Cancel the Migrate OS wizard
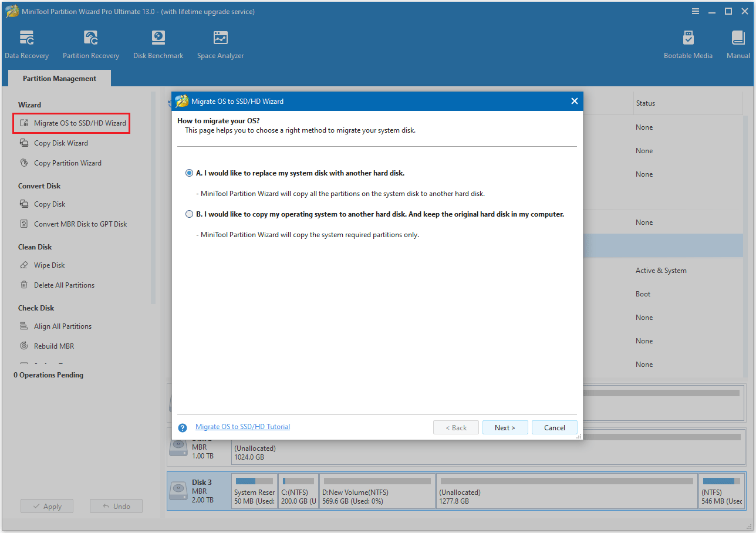756x533 pixels. pyautogui.click(x=554, y=427)
